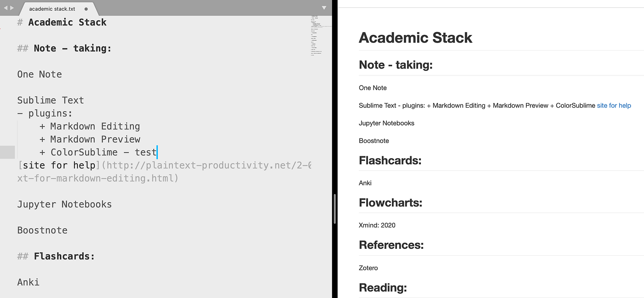Place cursor on 'ColorSublime — test' line
Viewport: 644px width, 298px height.
click(x=98, y=152)
